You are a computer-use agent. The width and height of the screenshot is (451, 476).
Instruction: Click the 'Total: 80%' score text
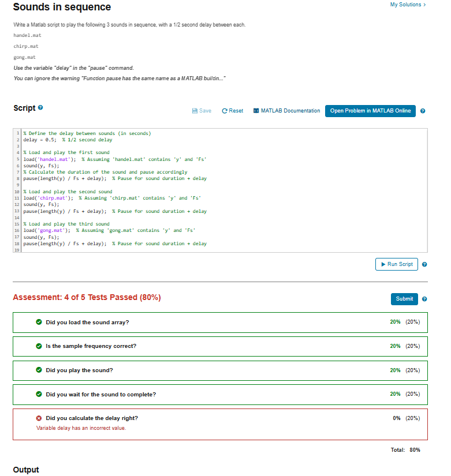click(405, 449)
